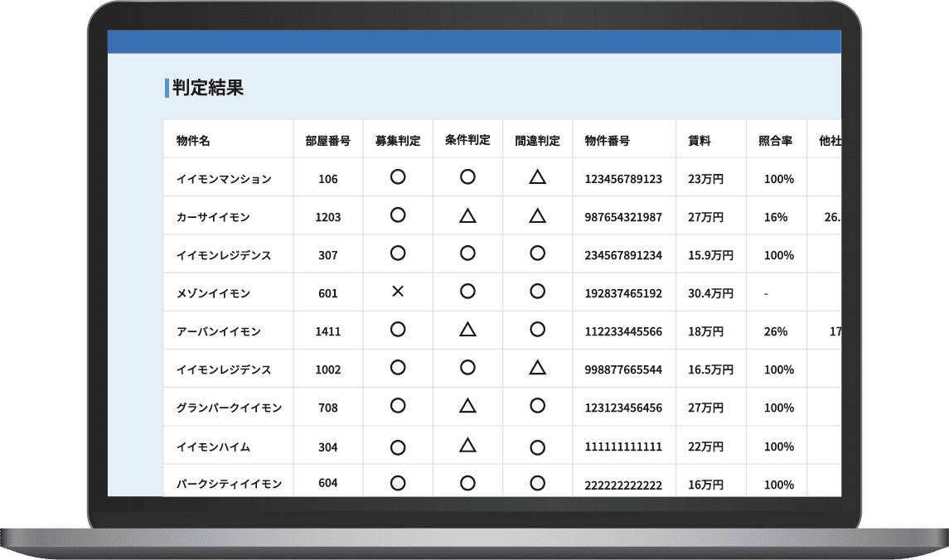Open property number 987654321987
The height and width of the screenshot is (560, 949).
[623, 217]
